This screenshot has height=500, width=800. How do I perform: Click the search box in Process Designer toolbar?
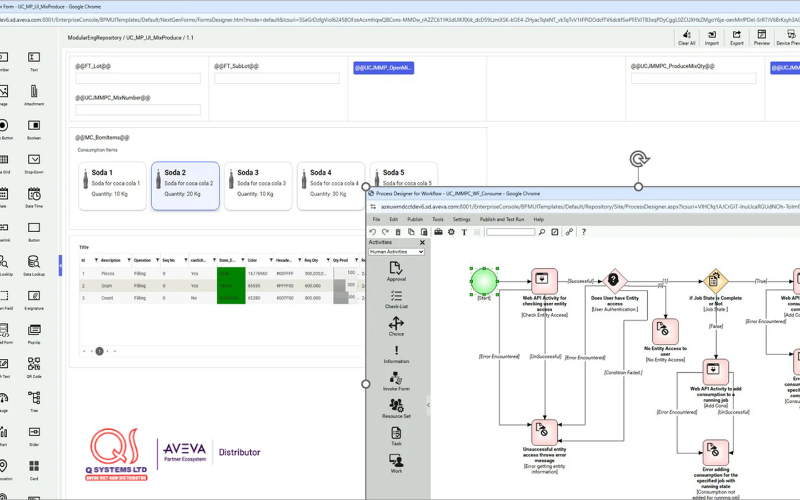coord(510,232)
